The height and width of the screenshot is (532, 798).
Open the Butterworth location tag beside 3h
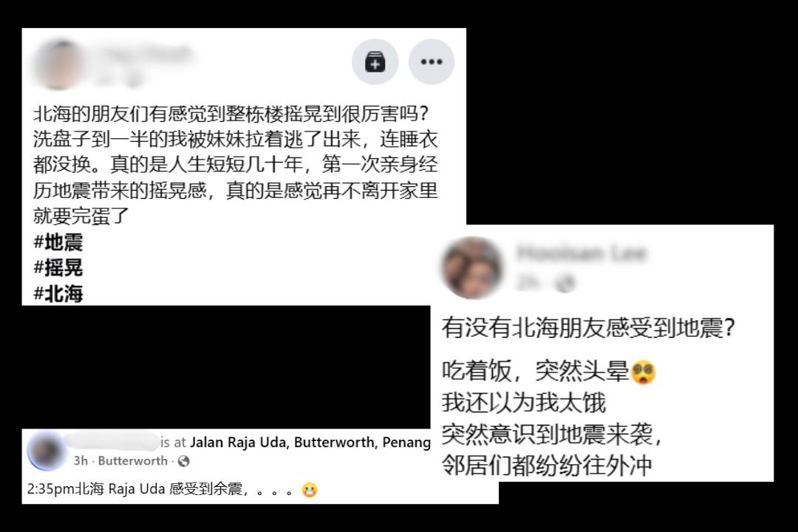click(x=132, y=461)
